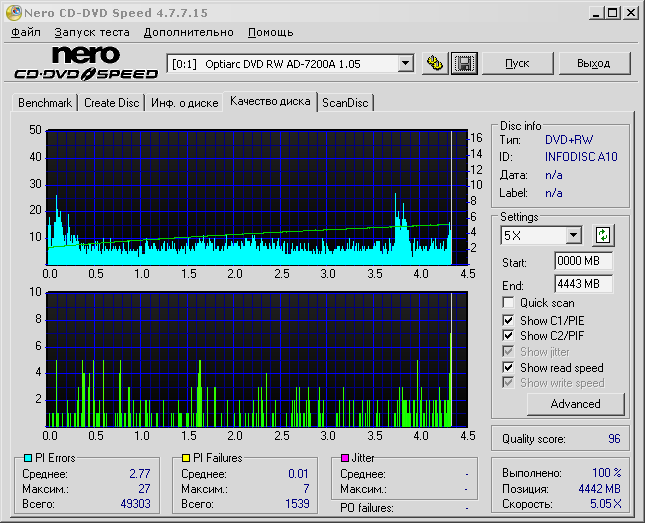Screen dimensions: 645x523
Task: Open the Optiarc DVD RW drive dropdown
Action: 405,64
